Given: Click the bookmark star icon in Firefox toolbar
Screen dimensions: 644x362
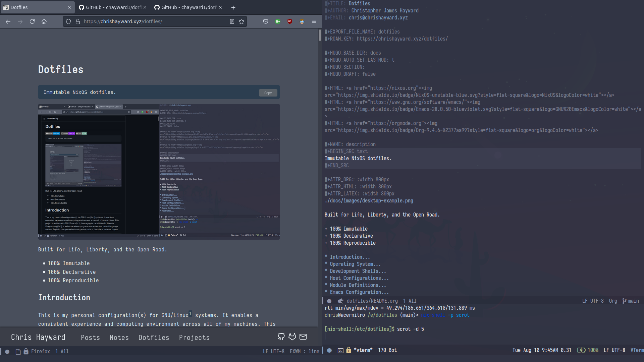Looking at the screenshot, I should 242,21.
